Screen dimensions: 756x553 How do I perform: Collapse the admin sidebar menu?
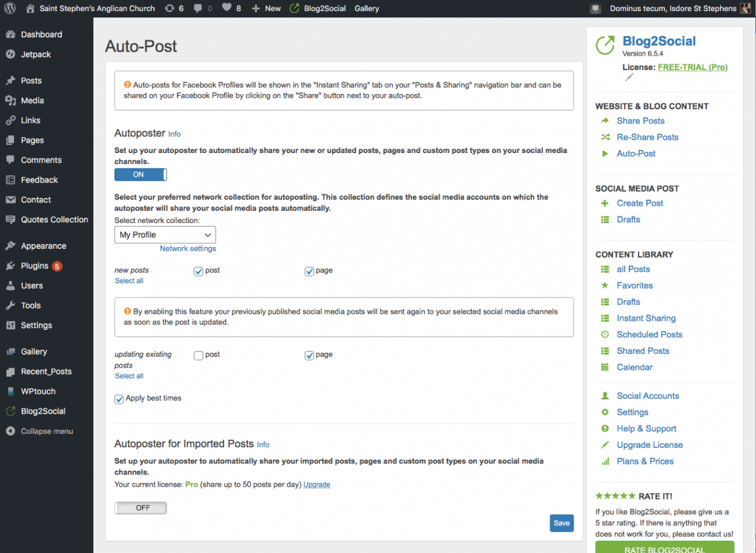tap(47, 431)
